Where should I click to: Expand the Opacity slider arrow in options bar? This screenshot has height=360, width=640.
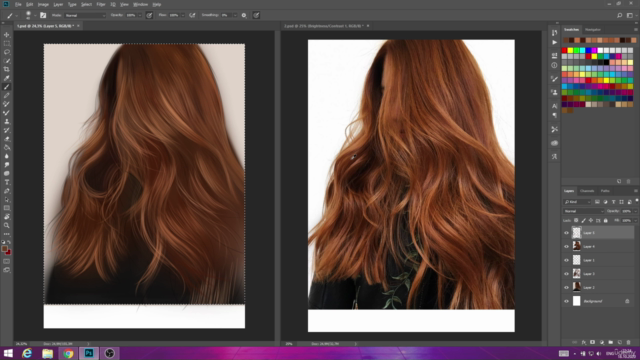[x=140, y=15]
